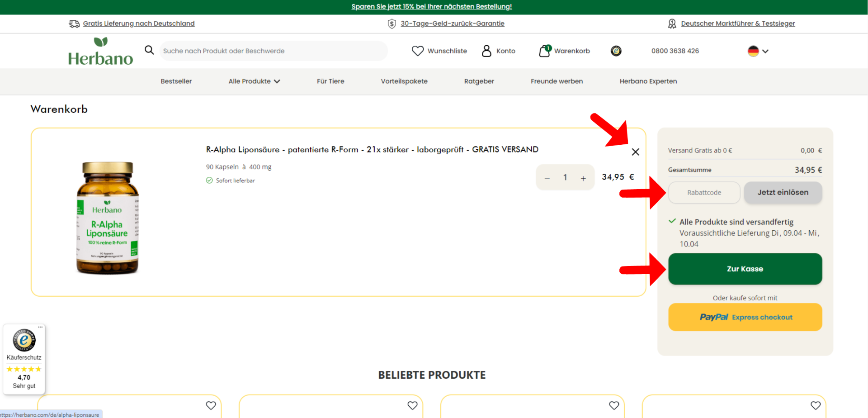Open the Bestseller menu item
This screenshot has width=868, height=418.
(176, 81)
